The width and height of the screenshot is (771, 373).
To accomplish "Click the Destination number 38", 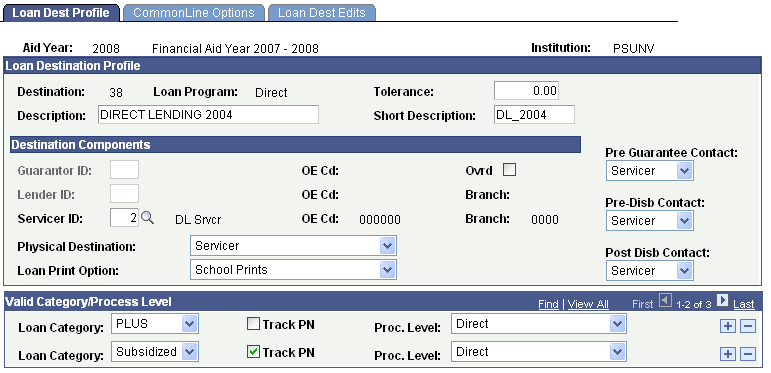I will coord(116,92).
